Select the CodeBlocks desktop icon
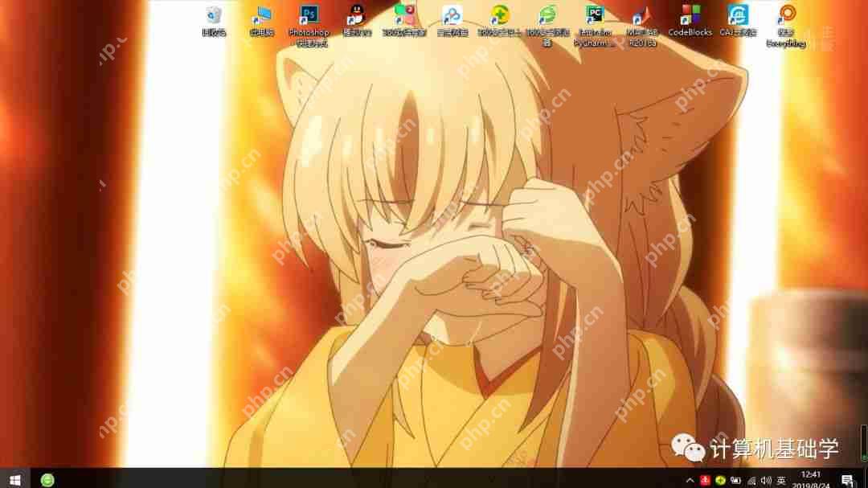Screen dimensions: 868x488 click(x=690, y=16)
